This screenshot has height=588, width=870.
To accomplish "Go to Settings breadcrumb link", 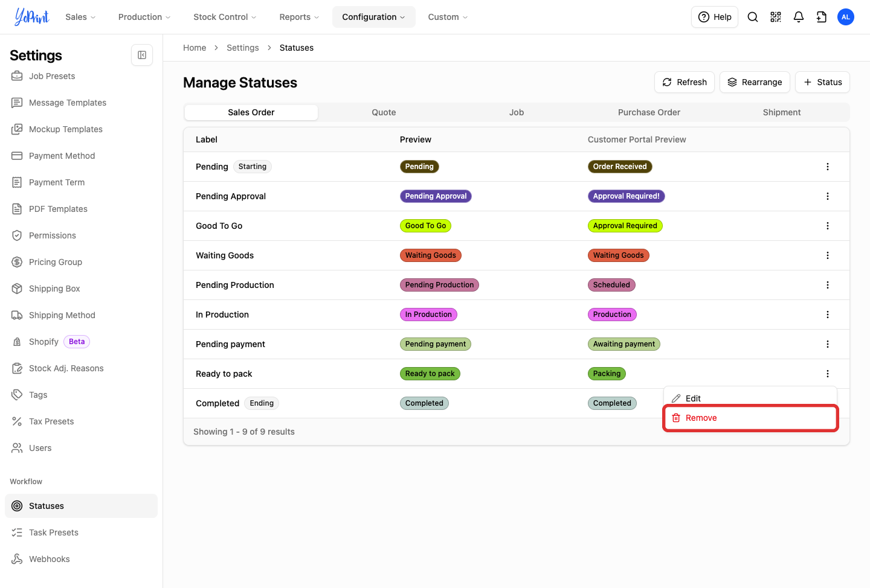I will click(x=243, y=48).
